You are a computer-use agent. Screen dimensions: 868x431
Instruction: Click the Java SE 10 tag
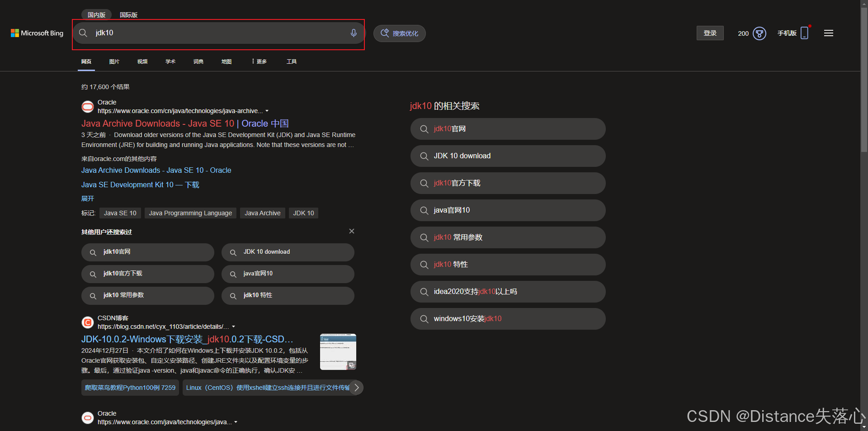(120, 213)
